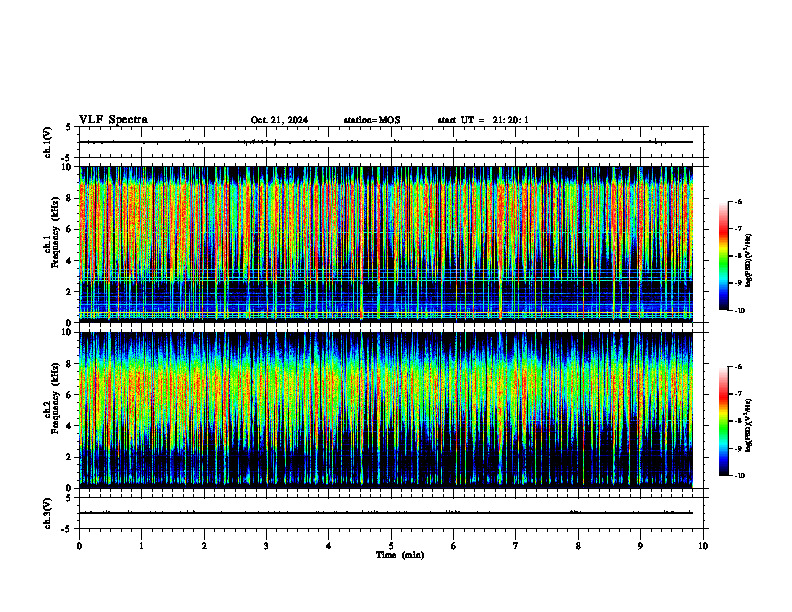Click the ch.1 colorbar 'log(PSD)(V²/Hz)' label
Image resolution: width=792 pixels, height=612 pixels.
click(x=748, y=261)
